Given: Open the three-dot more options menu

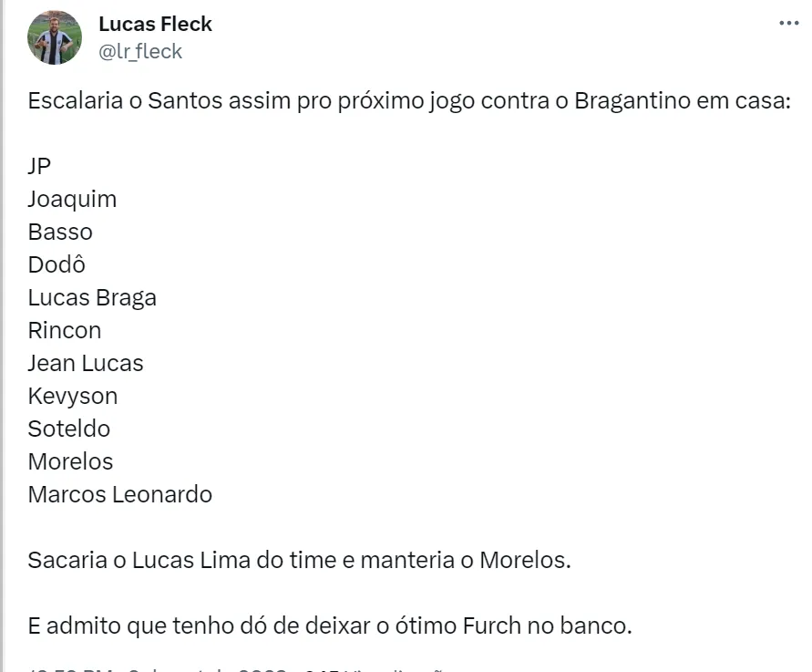Looking at the screenshot, I should [x=788, y=24].
